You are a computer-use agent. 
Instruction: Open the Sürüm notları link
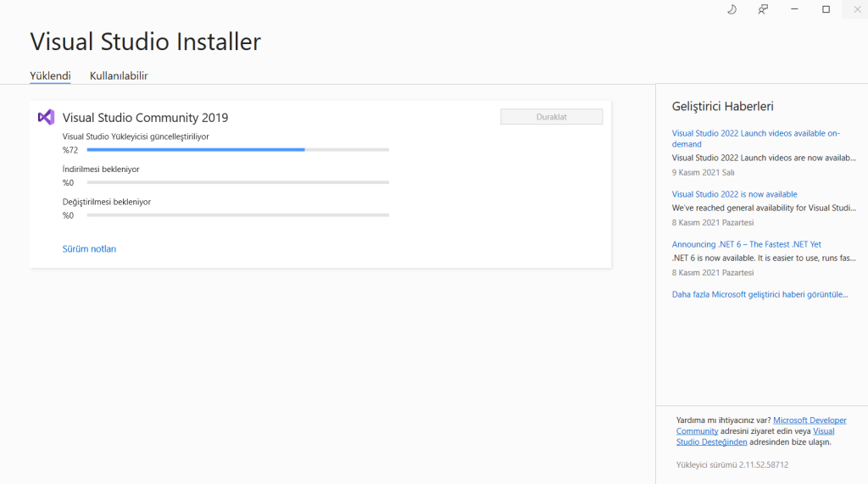[89, 249]
